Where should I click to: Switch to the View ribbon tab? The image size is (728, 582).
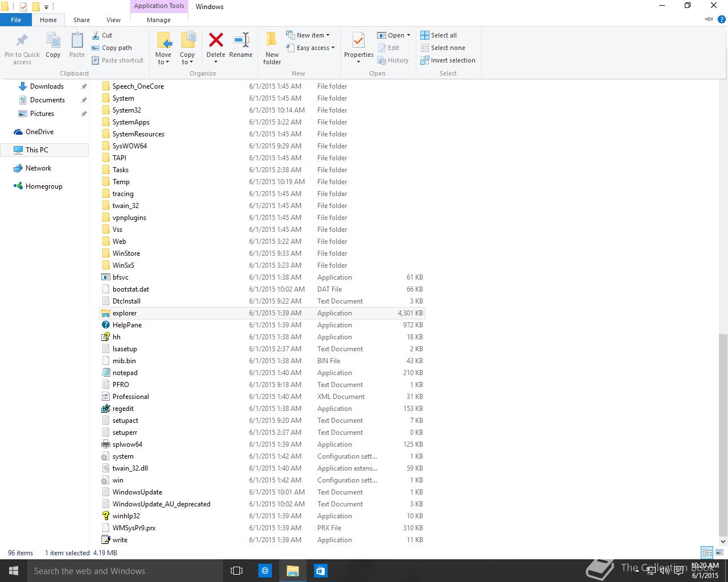tap(113, 19)
